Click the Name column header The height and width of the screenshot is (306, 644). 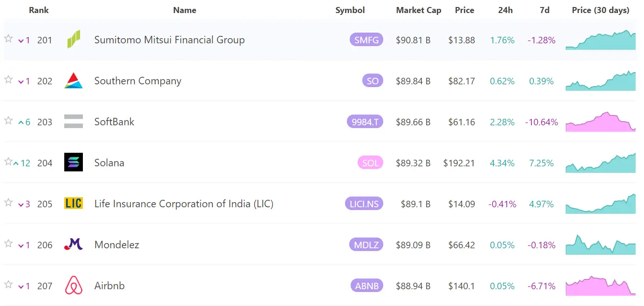[x=184, y=10]
